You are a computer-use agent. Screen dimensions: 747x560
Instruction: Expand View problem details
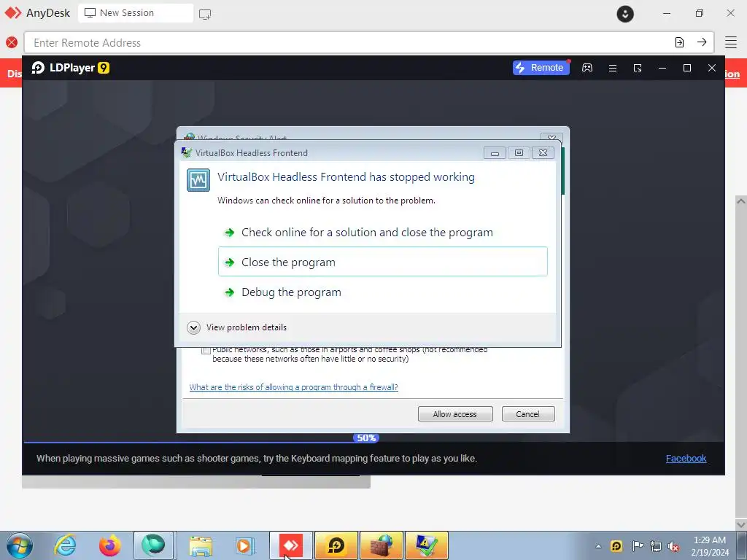coord(237,327)
